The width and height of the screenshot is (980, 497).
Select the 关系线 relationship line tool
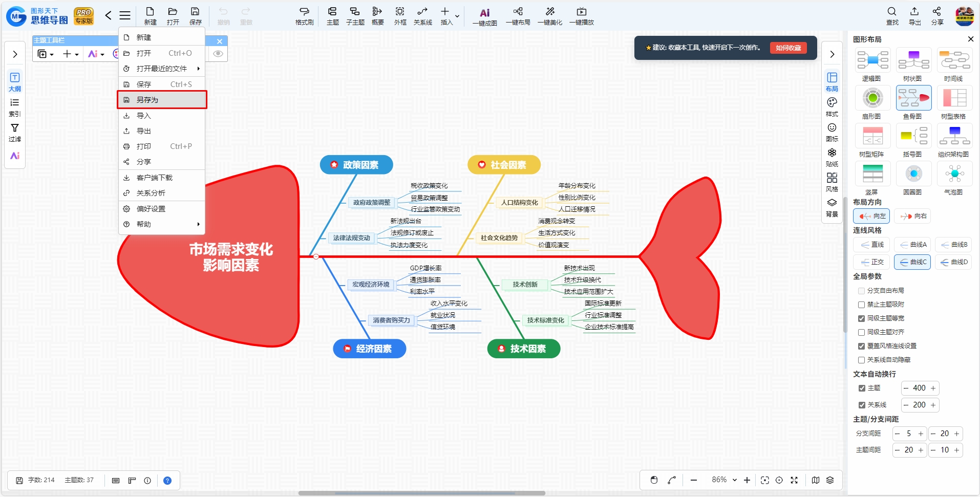[422, 15]
